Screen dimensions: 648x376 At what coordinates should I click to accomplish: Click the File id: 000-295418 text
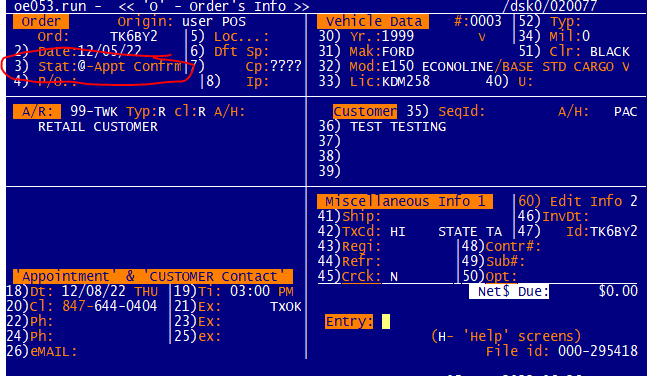tap(562, 352)
